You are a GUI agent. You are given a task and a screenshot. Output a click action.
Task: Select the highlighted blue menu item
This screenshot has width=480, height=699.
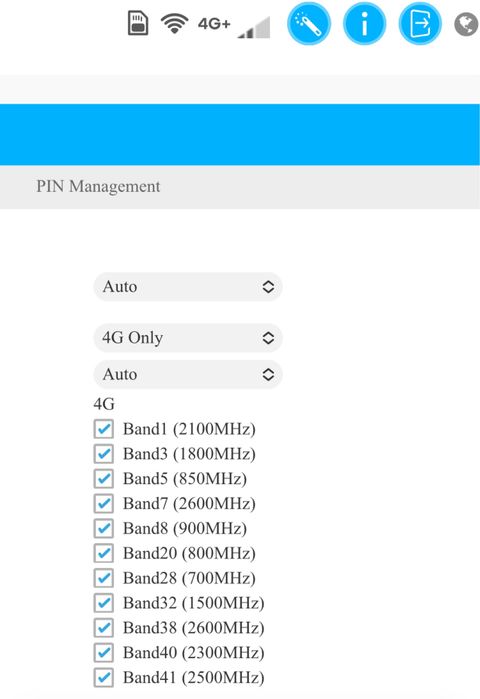pos(240,135)
